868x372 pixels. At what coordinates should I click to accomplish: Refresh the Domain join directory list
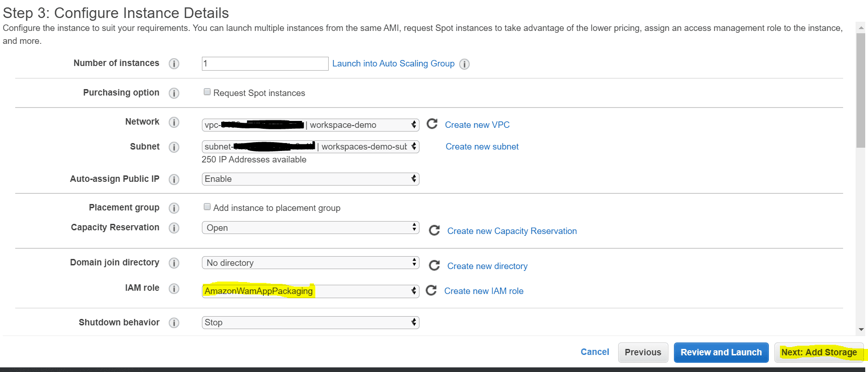tap(434, 265)
